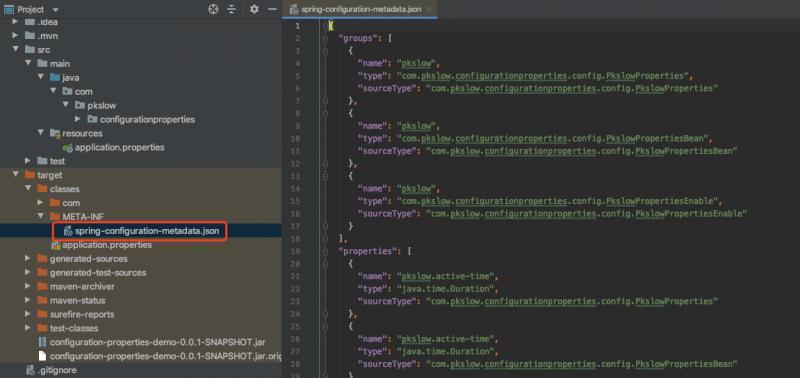
Task: Expand the configurationproperties package
Action: click(x=78, y=119)
